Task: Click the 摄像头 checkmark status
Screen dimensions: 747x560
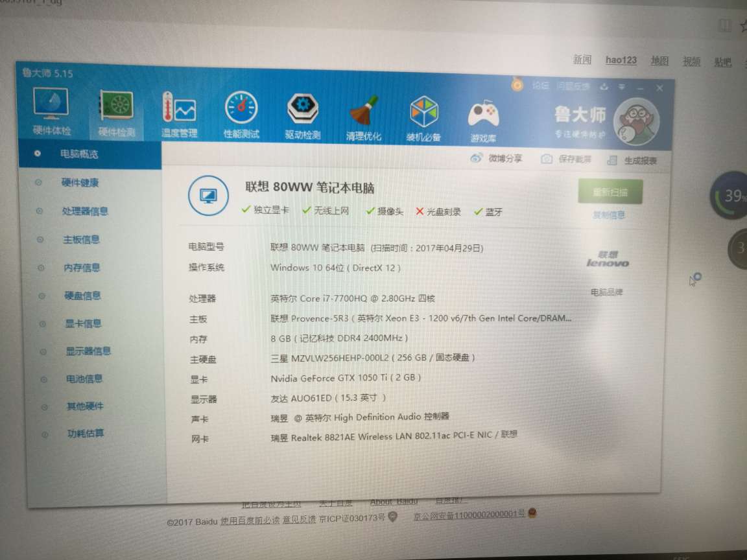Action: 385,211
